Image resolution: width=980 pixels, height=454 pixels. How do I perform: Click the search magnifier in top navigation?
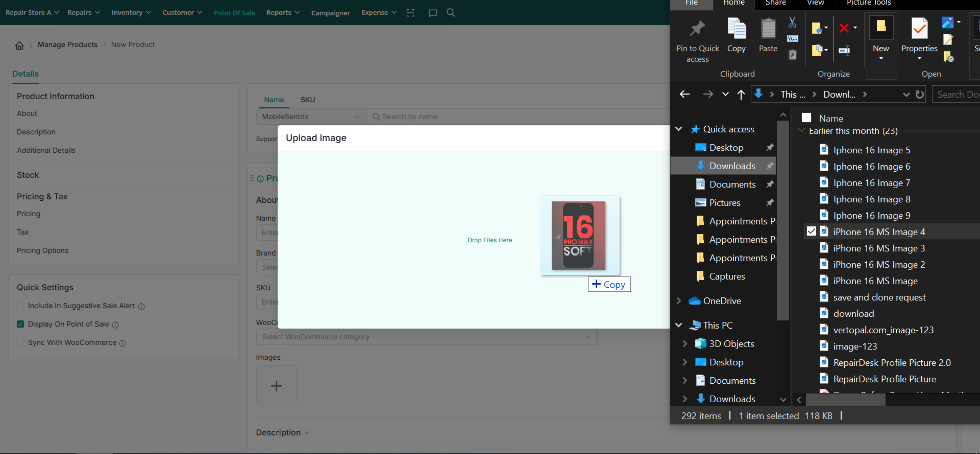[x=450, y=12]
